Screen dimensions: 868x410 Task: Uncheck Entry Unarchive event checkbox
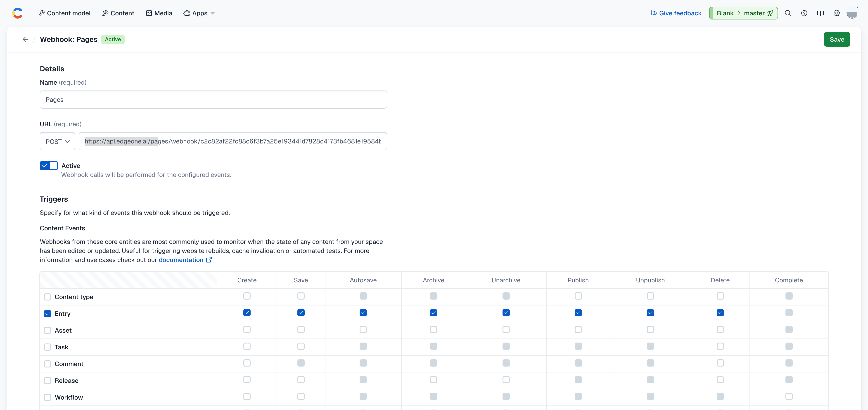point(506,312)
